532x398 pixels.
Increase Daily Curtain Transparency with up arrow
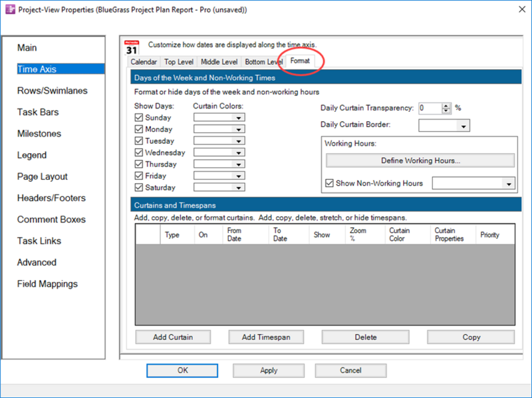446,106
